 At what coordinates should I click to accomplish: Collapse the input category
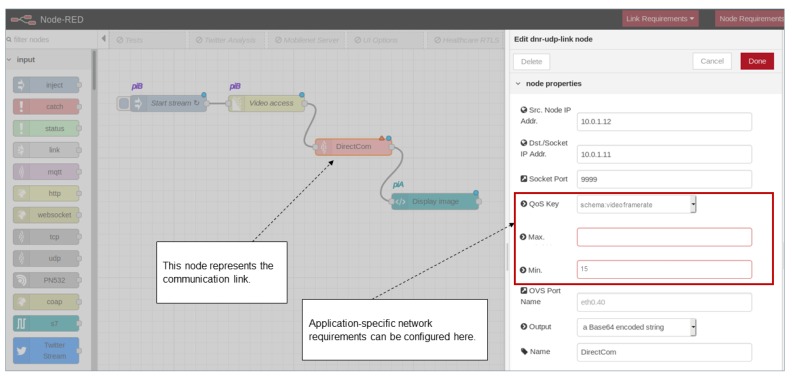pos(9,60)
